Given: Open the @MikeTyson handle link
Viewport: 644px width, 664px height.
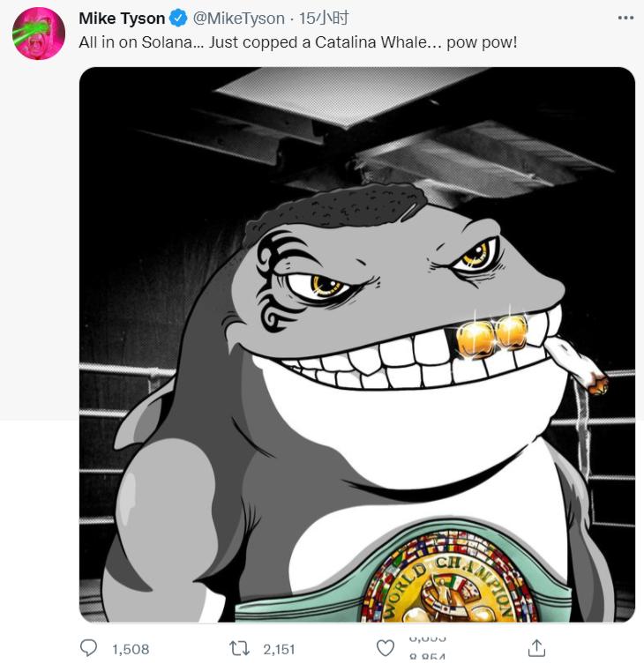Looking at the screenshot, I should [x=239, y=19].
